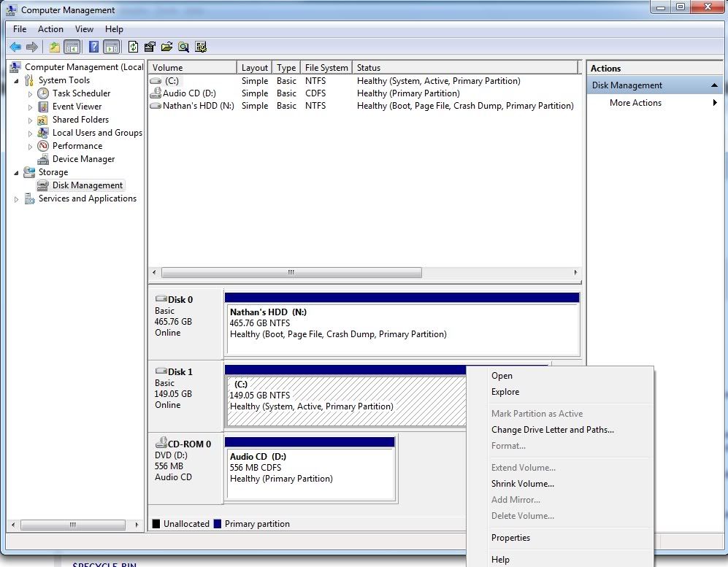
Task: Expand the Event Viewer node arrow
Action: pos(30,107)
